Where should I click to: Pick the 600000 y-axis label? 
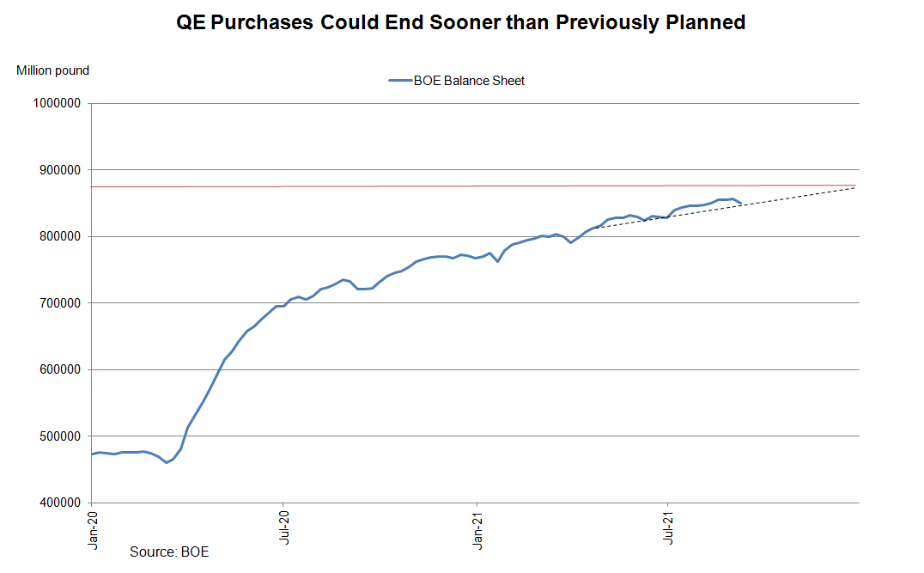coord(58,370)
